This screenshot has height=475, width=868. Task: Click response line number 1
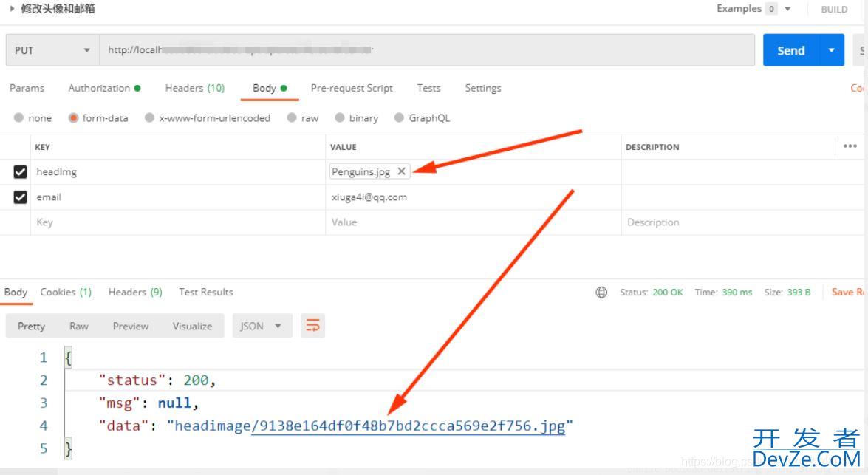click(x=43, y=358)
